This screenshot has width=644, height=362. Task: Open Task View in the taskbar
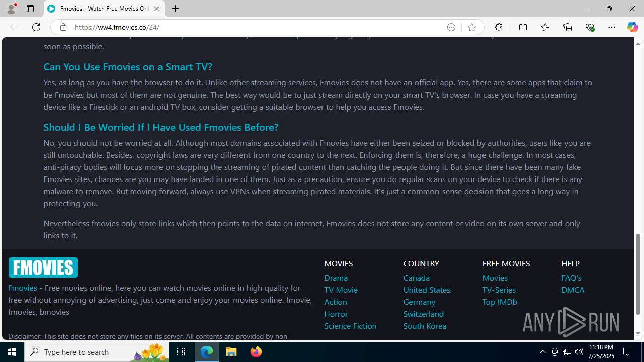[181, 352]
